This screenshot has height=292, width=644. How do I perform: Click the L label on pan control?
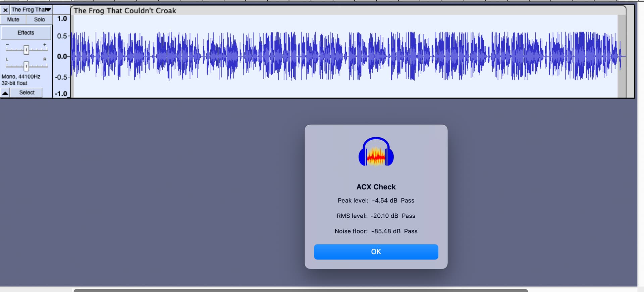point(7,59)
